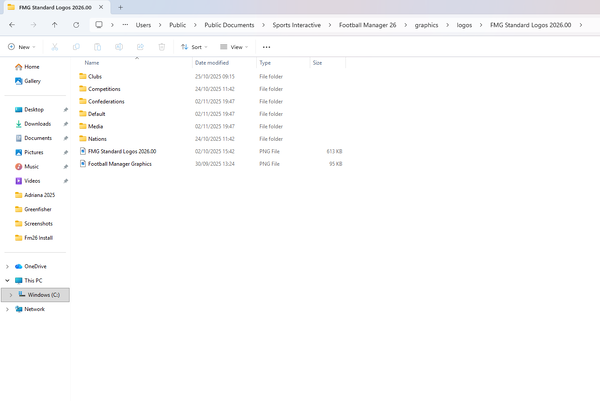Sort by the Size column header
600x401 pixels.
click(x=317, y=63)
